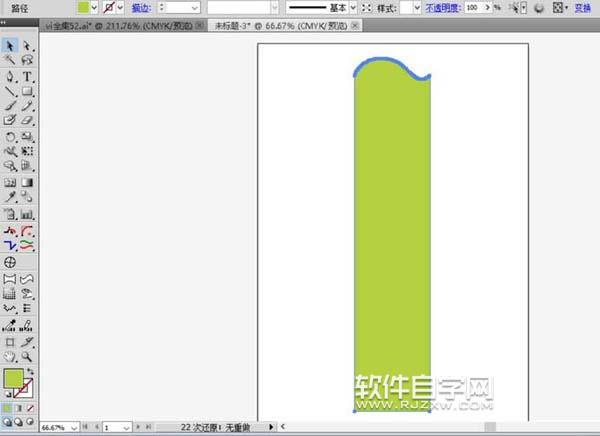
Task: Select the Eraser tool
Action: pyautogui.click(x=27, y=120)
